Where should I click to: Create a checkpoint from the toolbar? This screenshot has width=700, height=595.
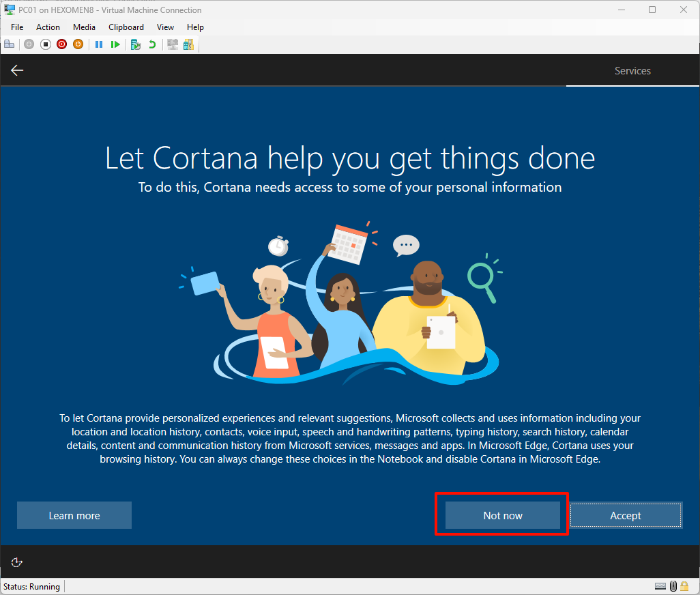[136, 44]
